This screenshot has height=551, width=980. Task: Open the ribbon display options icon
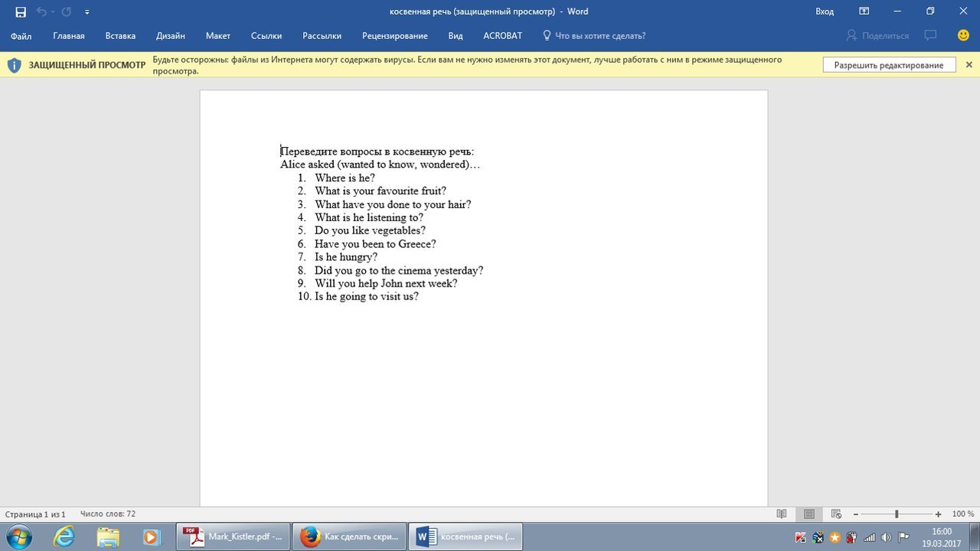[864, 11]
